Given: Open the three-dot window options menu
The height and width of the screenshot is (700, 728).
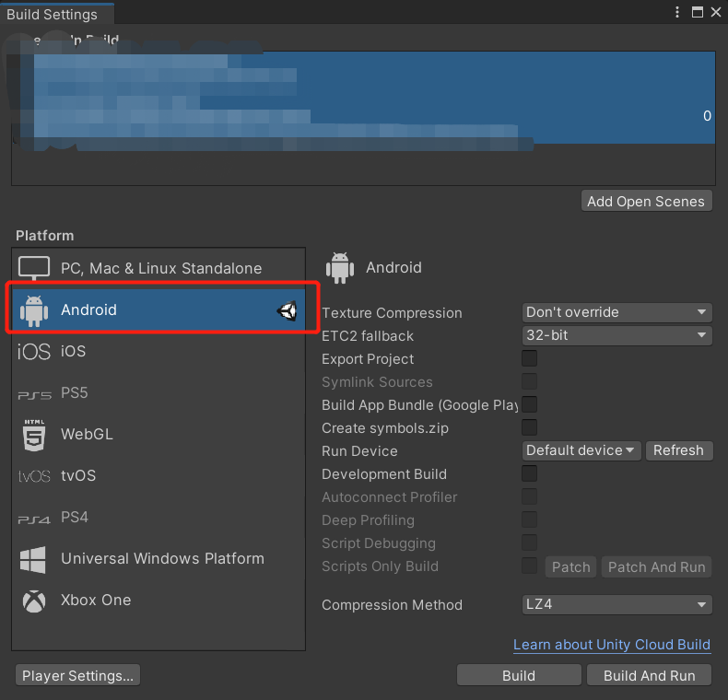Looking at the screenshot, I should [x=677, y=12].
